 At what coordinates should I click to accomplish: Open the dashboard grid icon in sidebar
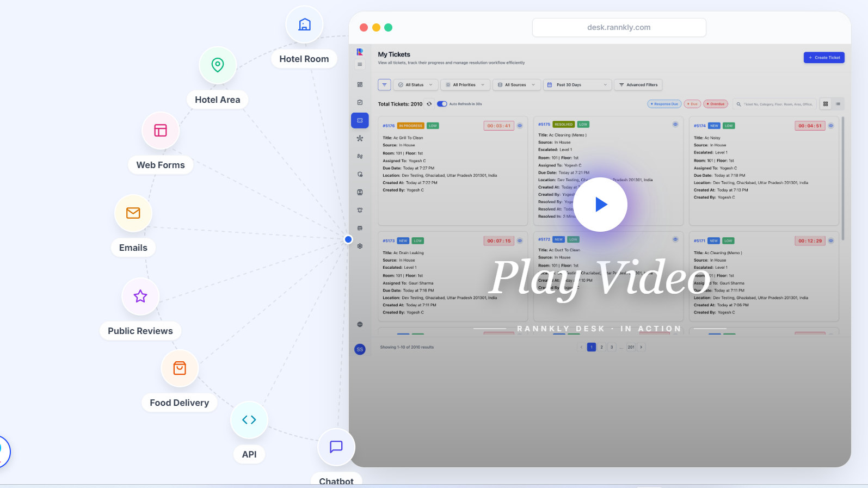360,84
